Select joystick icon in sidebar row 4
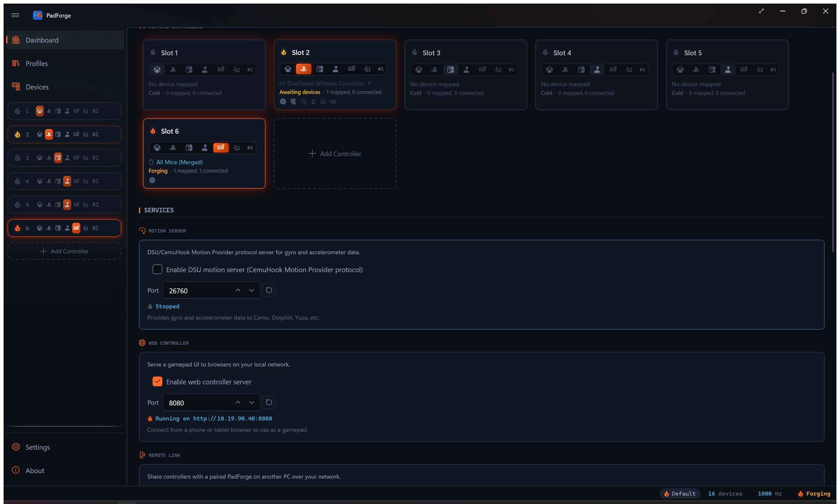Viewport: 840px width, 504px height. point(67,181)
